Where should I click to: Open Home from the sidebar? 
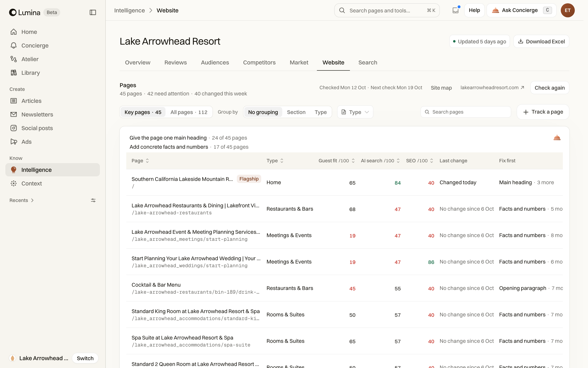point(53,32)
